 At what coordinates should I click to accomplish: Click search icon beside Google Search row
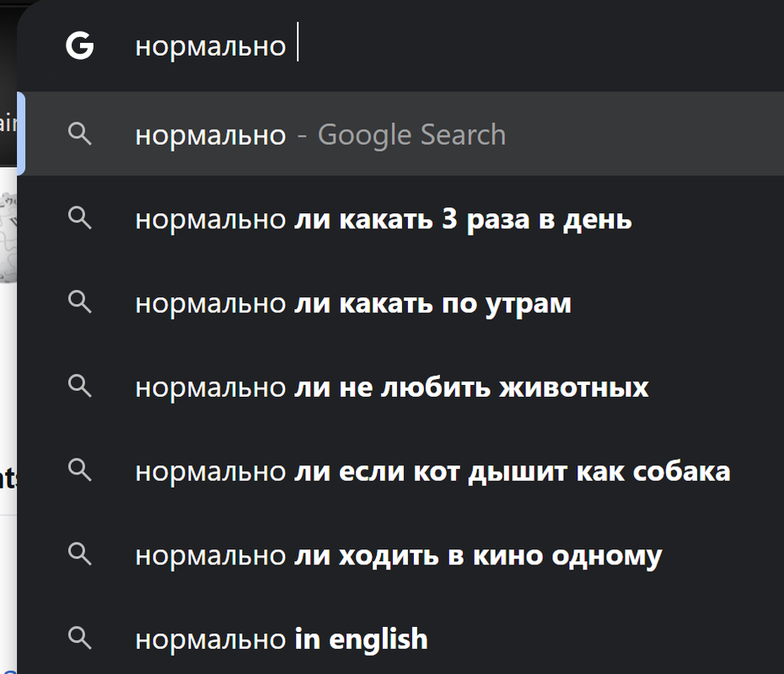coord(80,134)
